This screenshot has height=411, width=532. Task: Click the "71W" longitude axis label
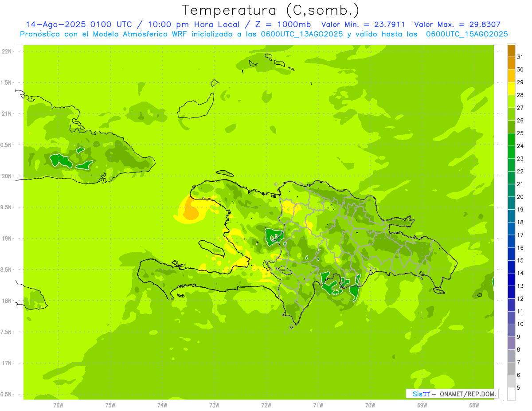pos(318,405)
